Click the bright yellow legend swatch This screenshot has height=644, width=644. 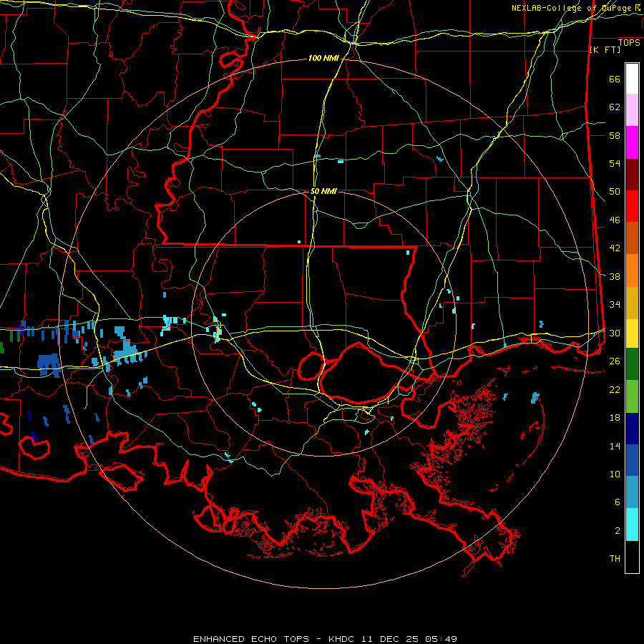tap(632, 333)
